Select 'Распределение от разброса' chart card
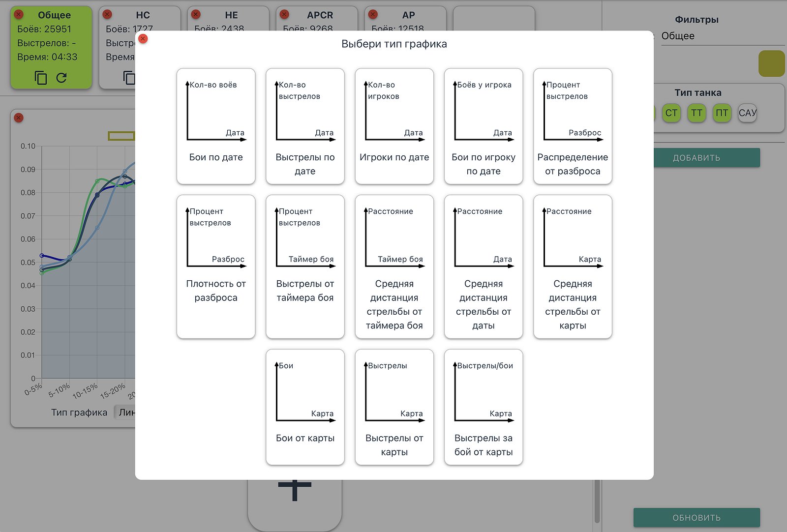The image size is (787, 532). [573, 126]
